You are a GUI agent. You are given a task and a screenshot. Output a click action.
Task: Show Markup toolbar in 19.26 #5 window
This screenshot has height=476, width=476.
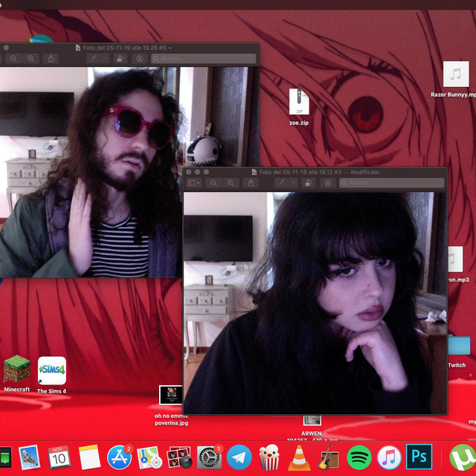[140, 59]
